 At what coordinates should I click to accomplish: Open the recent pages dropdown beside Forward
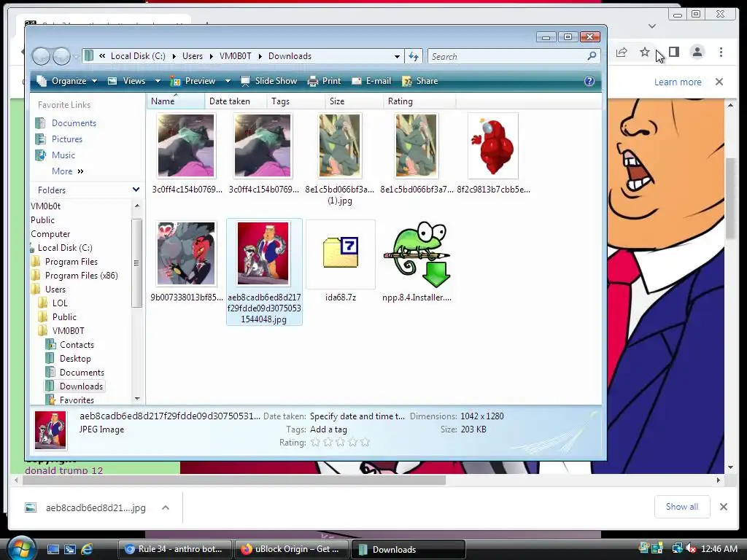coord(76,57)
